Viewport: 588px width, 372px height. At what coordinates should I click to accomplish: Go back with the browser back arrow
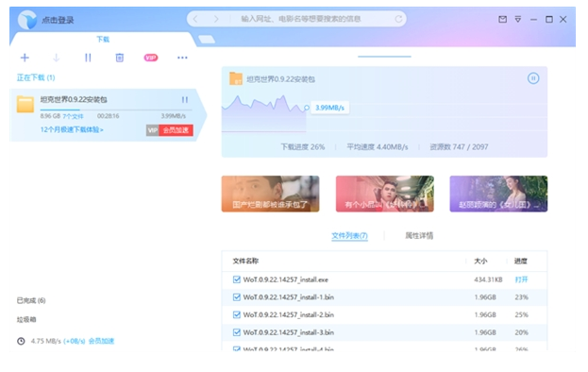(x=195, y=19)
